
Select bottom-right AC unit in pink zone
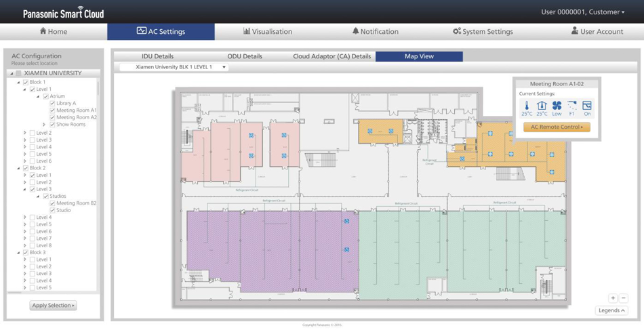tap(284, 156)
